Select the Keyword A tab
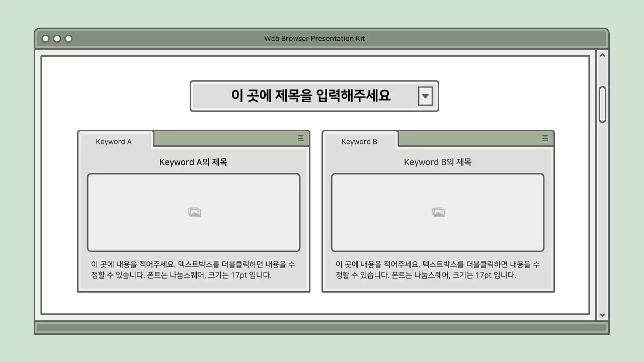The image size is (644, 362). (114, 141)
